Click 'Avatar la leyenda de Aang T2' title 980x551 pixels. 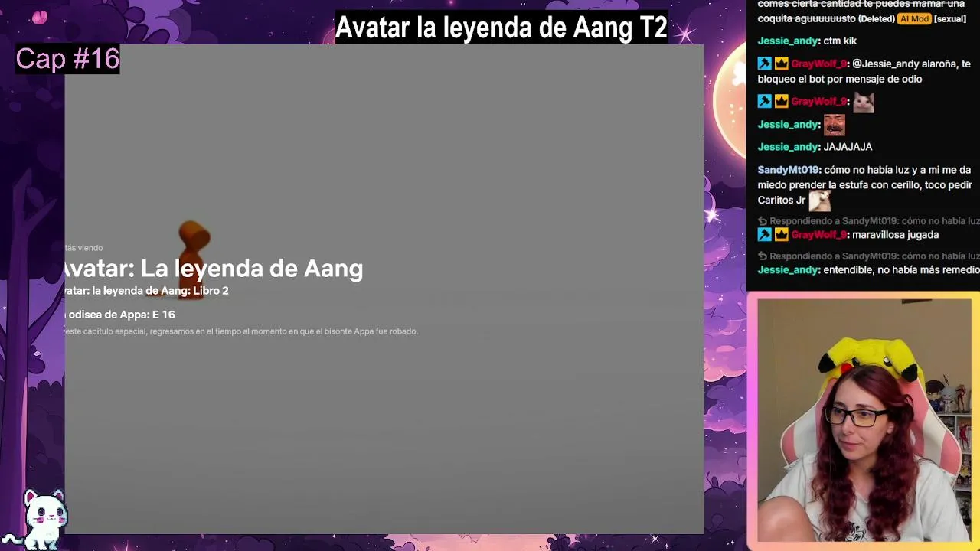tap(501, 28)
